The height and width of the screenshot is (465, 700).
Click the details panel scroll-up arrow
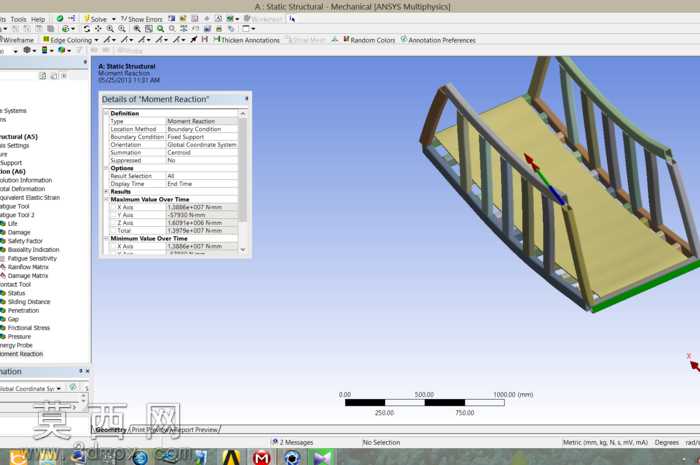click(243, 114)
